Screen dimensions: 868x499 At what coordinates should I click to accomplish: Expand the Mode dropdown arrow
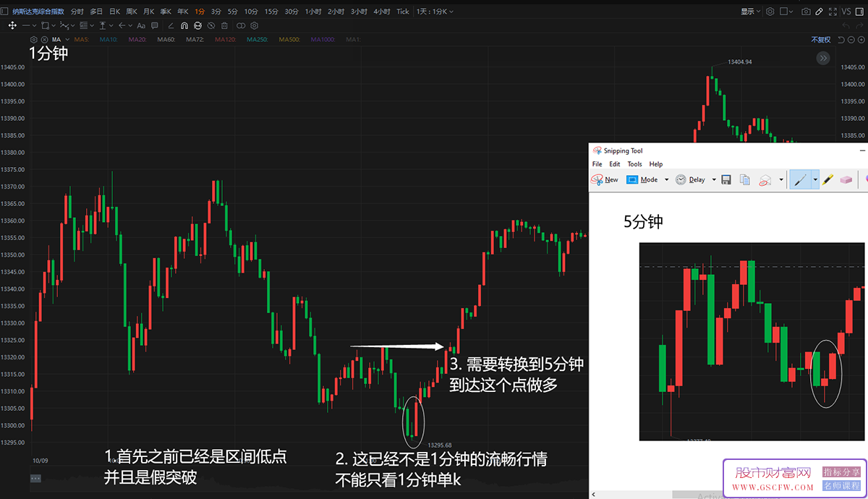(666, 179)
